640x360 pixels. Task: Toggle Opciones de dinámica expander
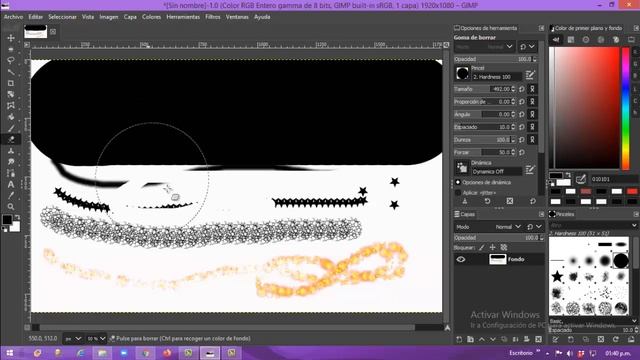click(458, 182)
